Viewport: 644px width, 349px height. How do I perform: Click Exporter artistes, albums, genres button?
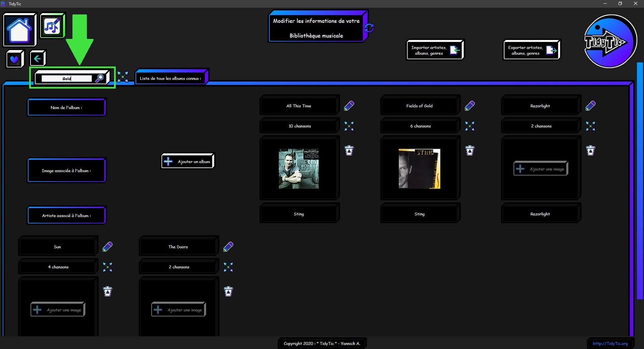[532, 50]
